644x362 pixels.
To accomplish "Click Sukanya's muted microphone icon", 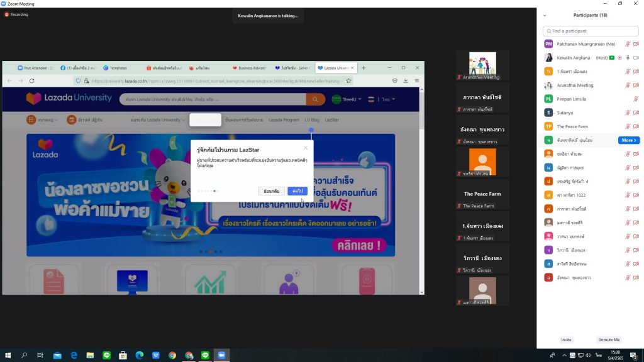I will 628,112.
